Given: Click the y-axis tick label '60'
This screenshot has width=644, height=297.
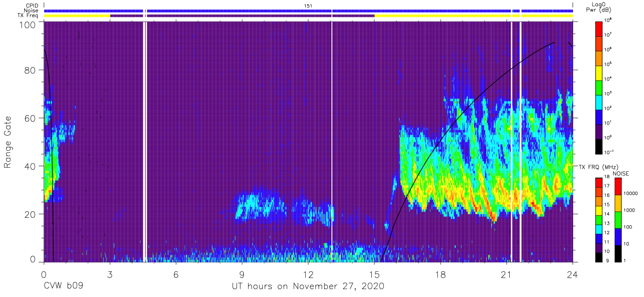Looking at the screenshot, I should [30, 118].
